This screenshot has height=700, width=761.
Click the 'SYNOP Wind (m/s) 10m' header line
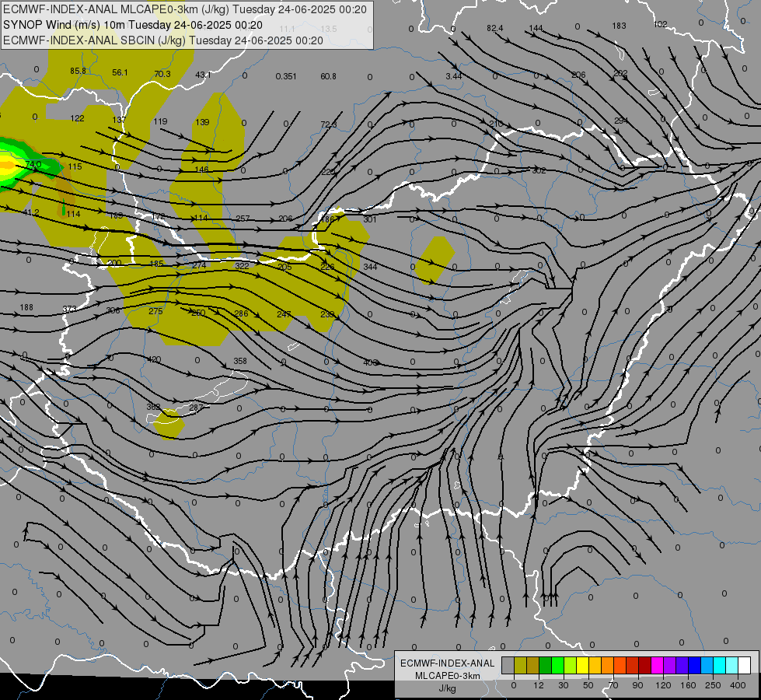pyautogui.click(x=133, y=25)
